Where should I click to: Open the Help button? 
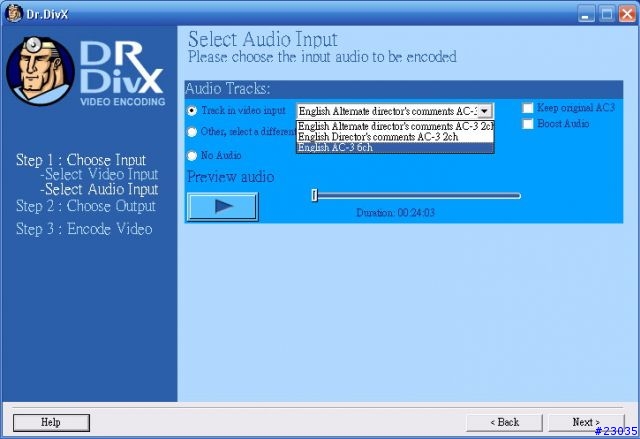pos(51,422)
